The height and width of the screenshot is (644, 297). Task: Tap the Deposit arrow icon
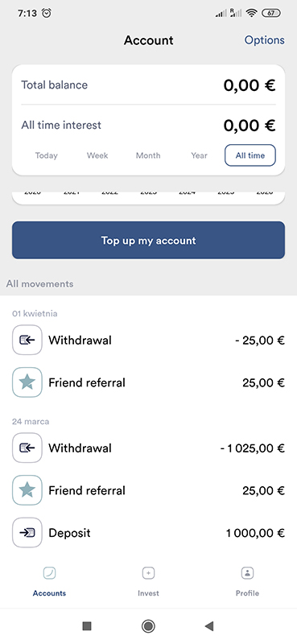coord(27,533)
